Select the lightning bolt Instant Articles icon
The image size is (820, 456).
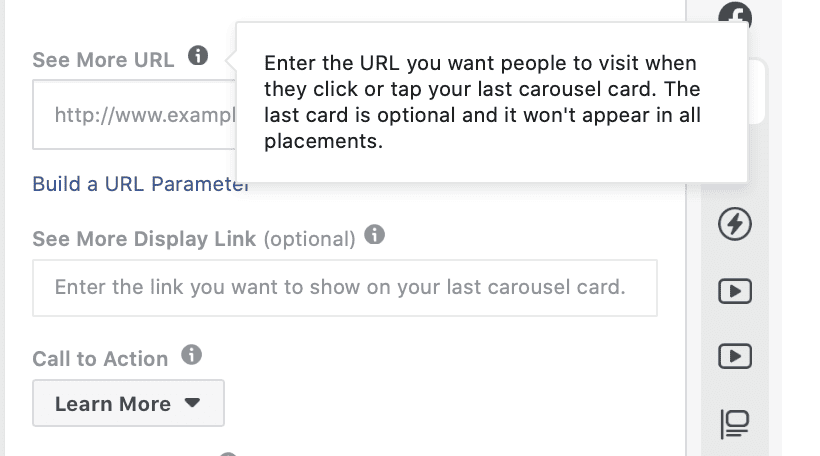click(735, 224)
